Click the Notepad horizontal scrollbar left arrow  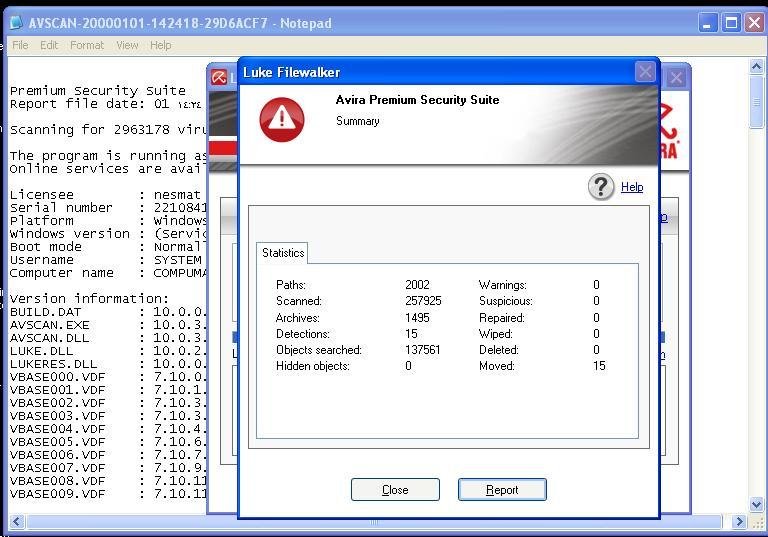click(x=17, y=521)
